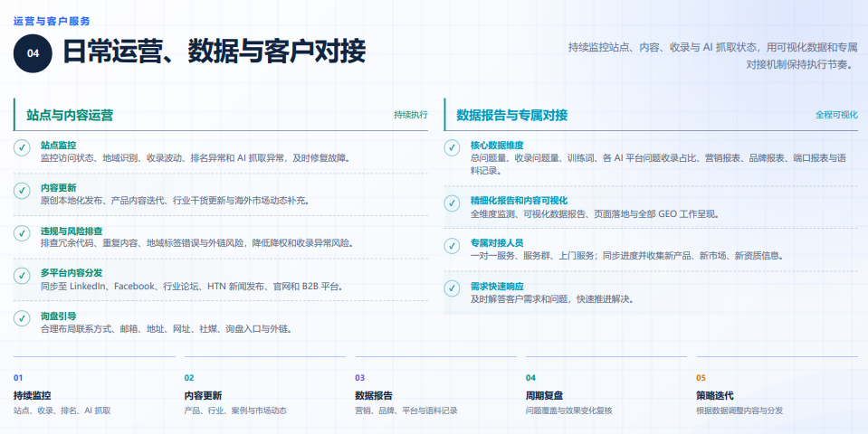Click the 全程可视化 tag

pos(836,115)
